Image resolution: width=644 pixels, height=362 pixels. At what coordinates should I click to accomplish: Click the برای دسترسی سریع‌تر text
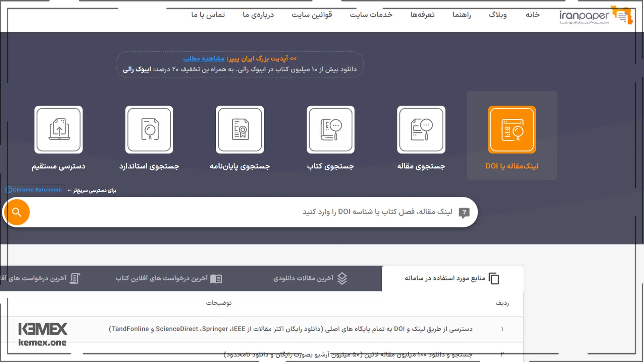click(x=95, y=190)
